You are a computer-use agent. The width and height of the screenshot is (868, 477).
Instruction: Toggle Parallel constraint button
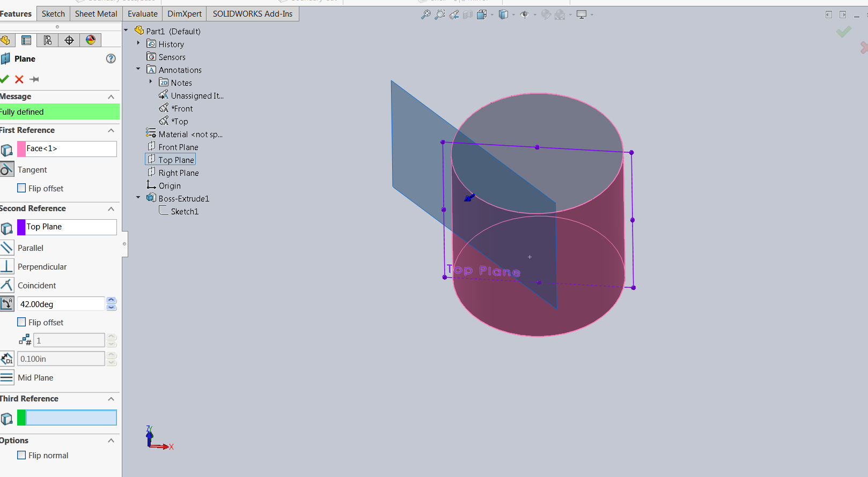(6, 248)
